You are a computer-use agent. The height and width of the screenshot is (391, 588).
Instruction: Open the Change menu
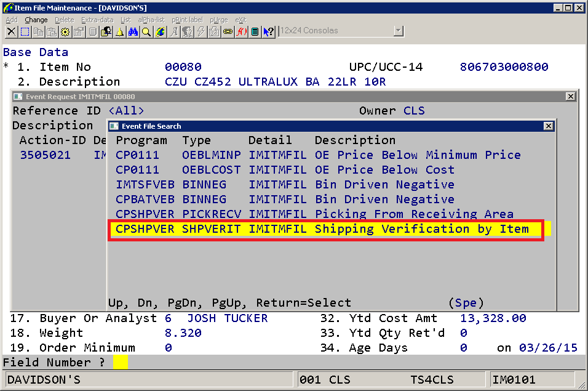[x=36, y=20]
